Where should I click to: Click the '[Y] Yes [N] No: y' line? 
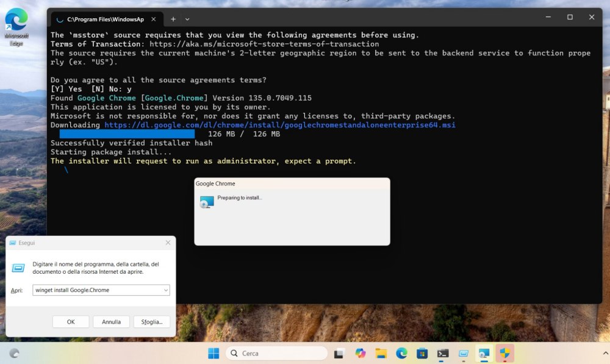tap(91, 89)
